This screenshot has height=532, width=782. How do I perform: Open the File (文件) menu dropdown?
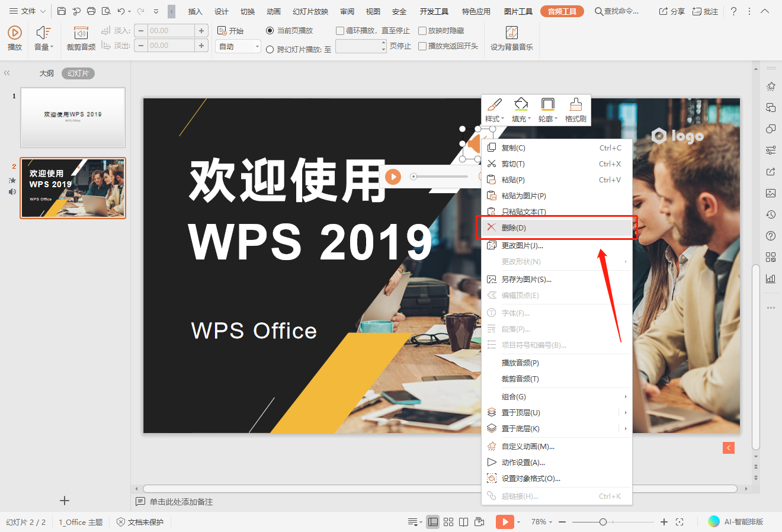[x=27, y=11]
